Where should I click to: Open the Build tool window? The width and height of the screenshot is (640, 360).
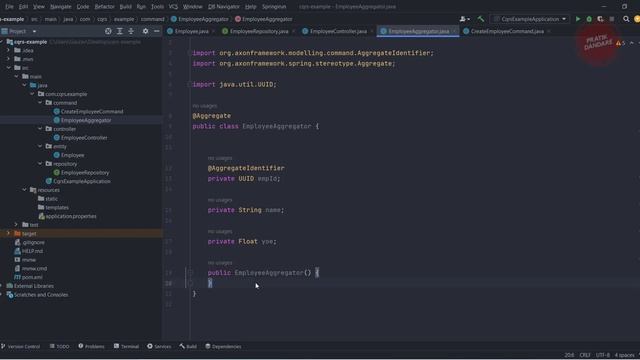(x=188, y=346)
